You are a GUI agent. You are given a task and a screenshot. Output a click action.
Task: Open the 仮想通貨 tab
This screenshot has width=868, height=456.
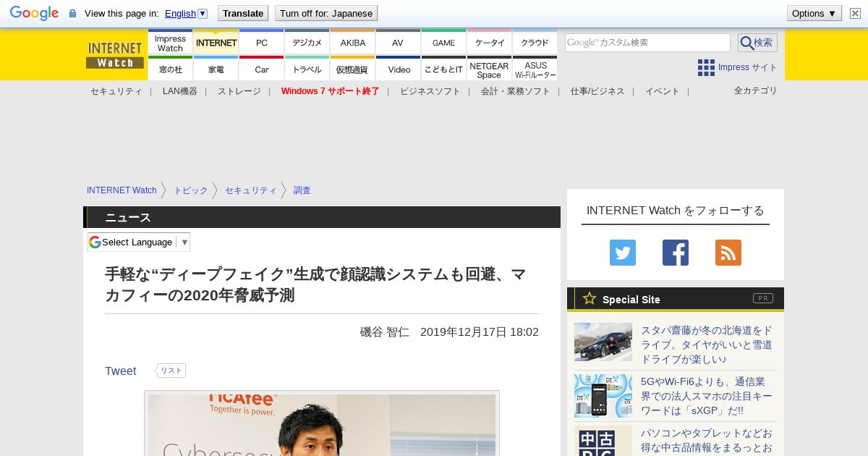point(352,69)
